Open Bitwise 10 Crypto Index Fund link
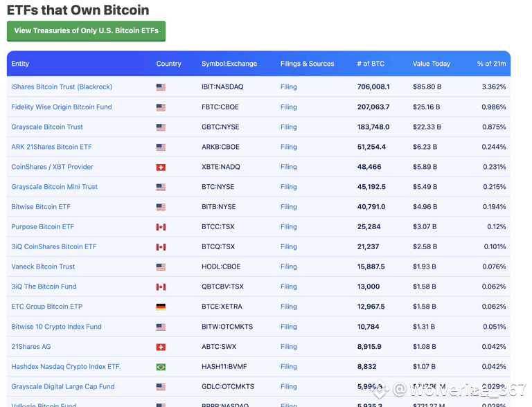Viewport: 532px width, 407px height. (x=56, y=327)
